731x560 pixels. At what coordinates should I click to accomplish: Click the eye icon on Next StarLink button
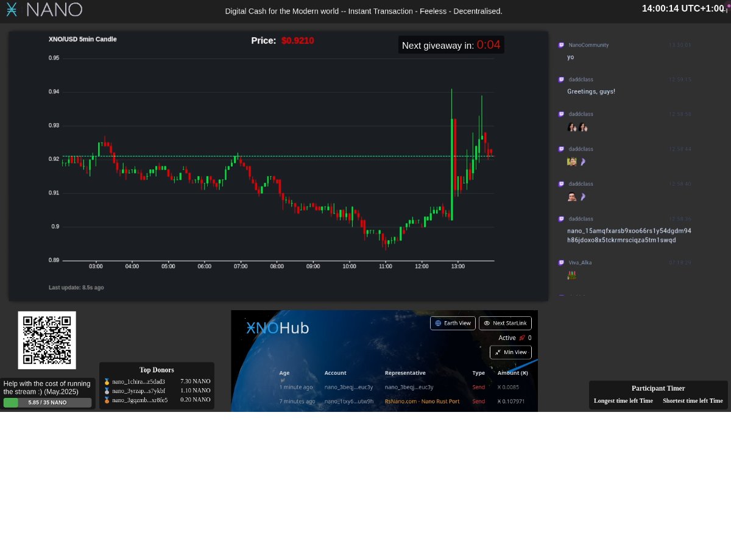(x=486, y=323)
